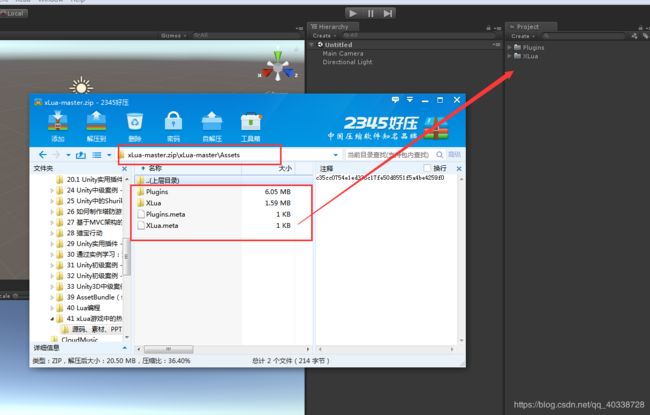The width and height of the screenshot is (650, 415).
Task: Open the address path dropdown
Action: pos(335,155)
